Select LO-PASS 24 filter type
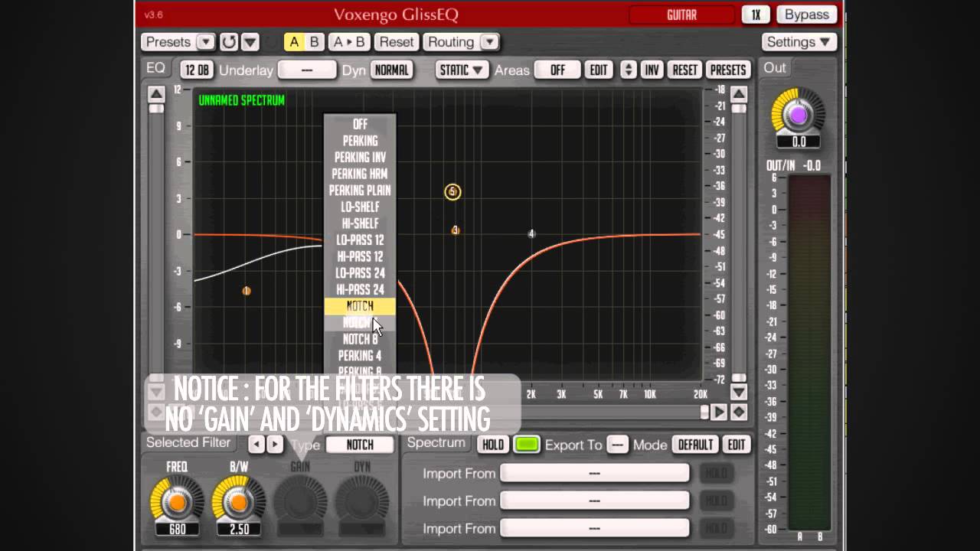Screen dimensions: 980x551 [x=360, y=273]
